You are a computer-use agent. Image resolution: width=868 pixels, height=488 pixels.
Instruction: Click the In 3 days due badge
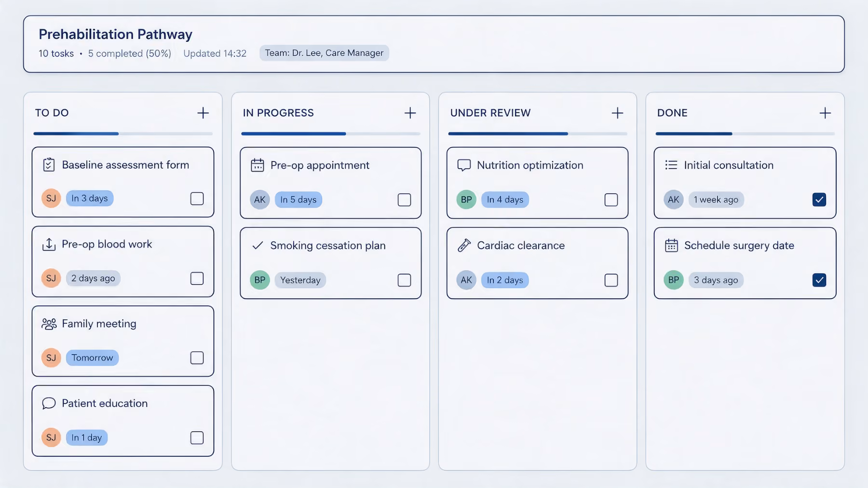click(90, 198)
